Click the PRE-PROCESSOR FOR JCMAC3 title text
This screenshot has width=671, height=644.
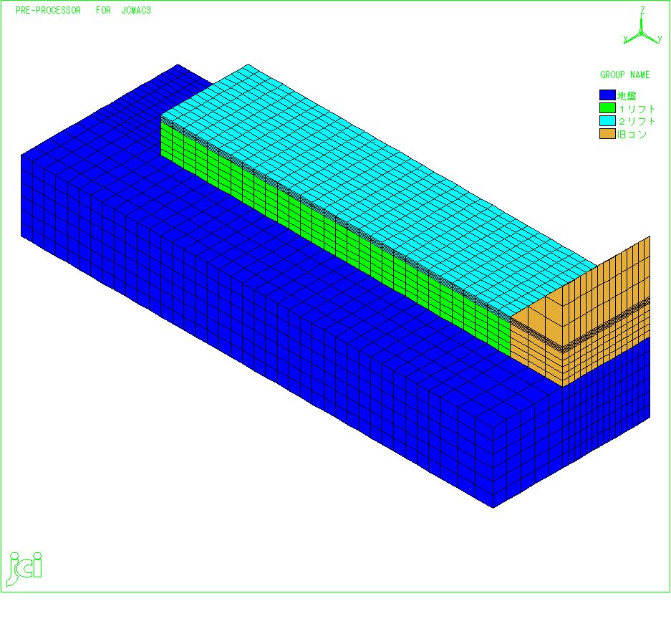(x=83, y=10)
